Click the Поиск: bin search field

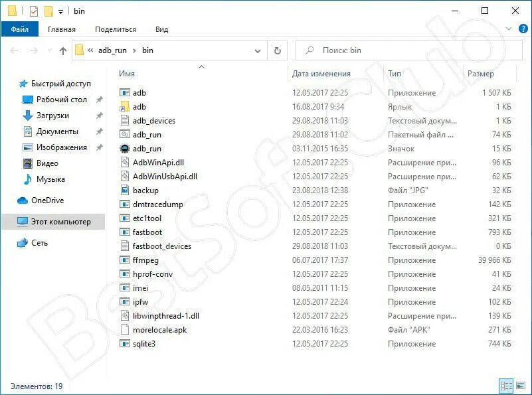tap(409, 50)
